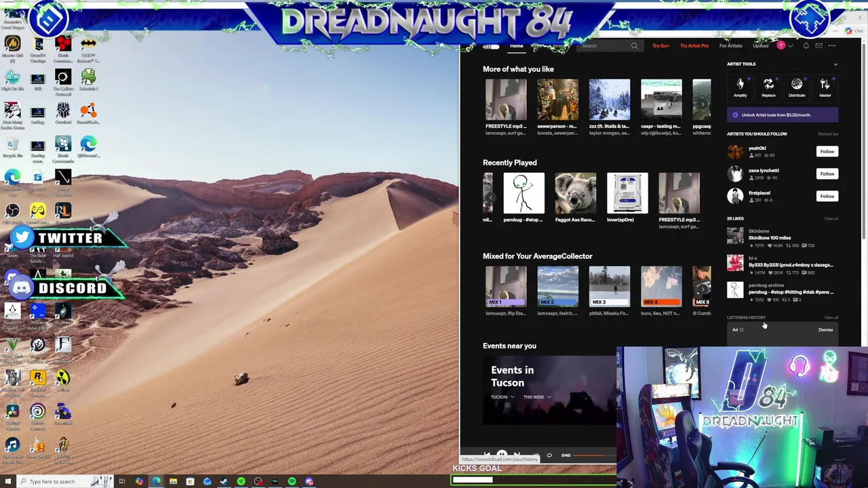This screenshot has height=488, width=868.
Task: Open the OBS Studio desktop shortcut
Action: (12, 214)
